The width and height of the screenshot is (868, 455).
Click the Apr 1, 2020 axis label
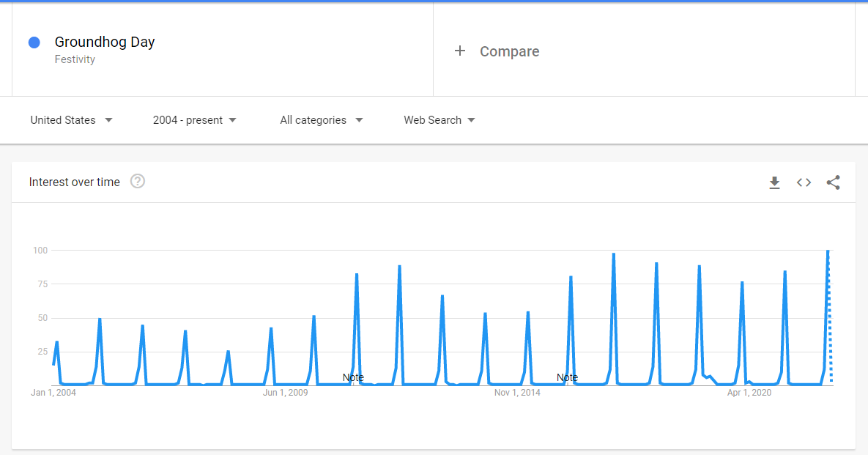(x=749, y=393)
